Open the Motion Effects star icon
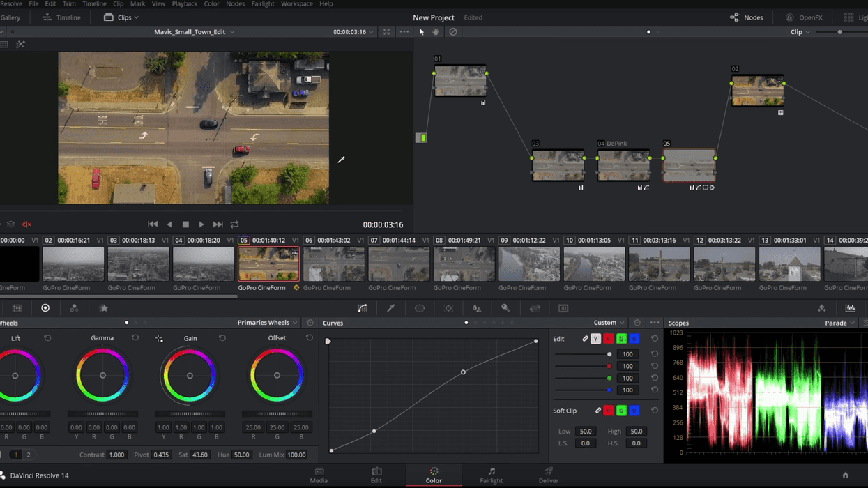Viewport: 868px width, 488px height. [104, 308]
